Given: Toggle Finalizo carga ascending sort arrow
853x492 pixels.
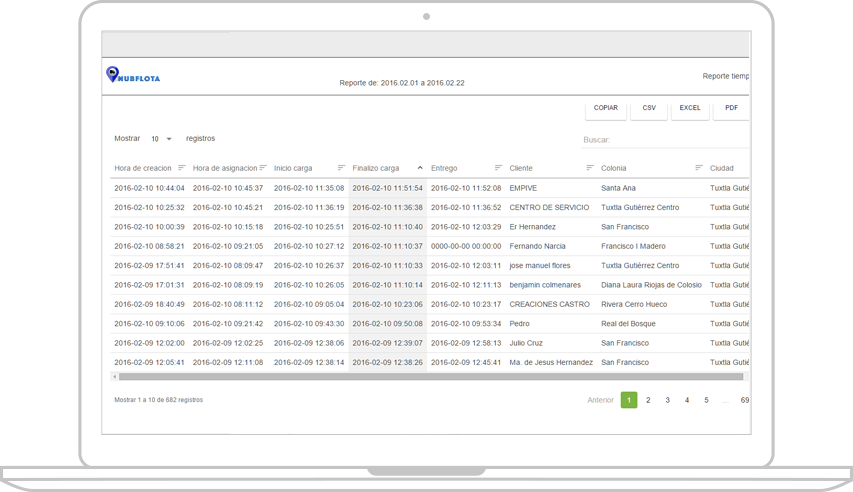Looking at the screenshot, I should coord(420,168).
